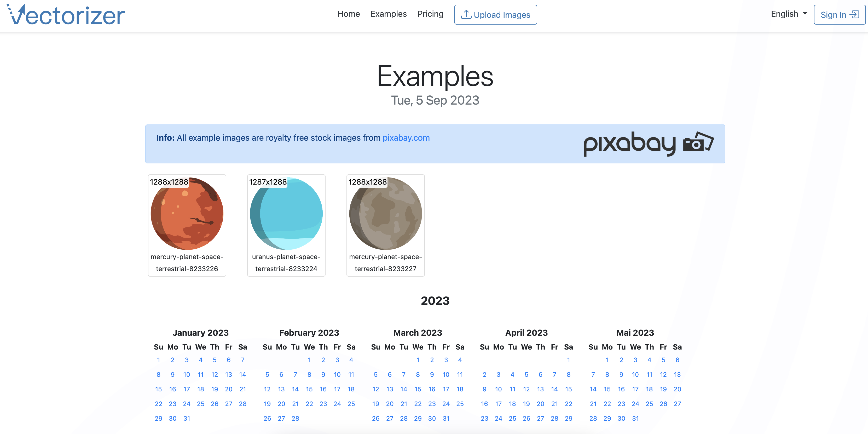Follow the pixabay.com link
This screenshot has height=434, width=868.
[x=406, y=138]
